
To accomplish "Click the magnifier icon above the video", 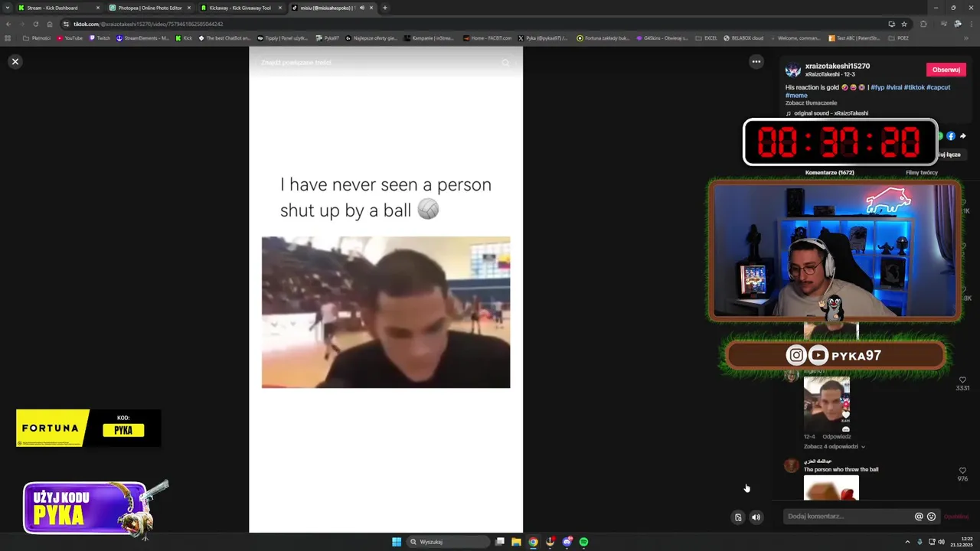I will (x=505, y=63).
